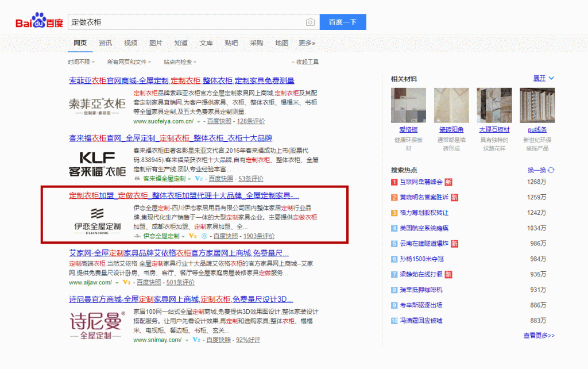The width and height of the screenshot is (588, 369).
Task: Click the V3 badge on 伊恋 result
Action: click(193, 236)
